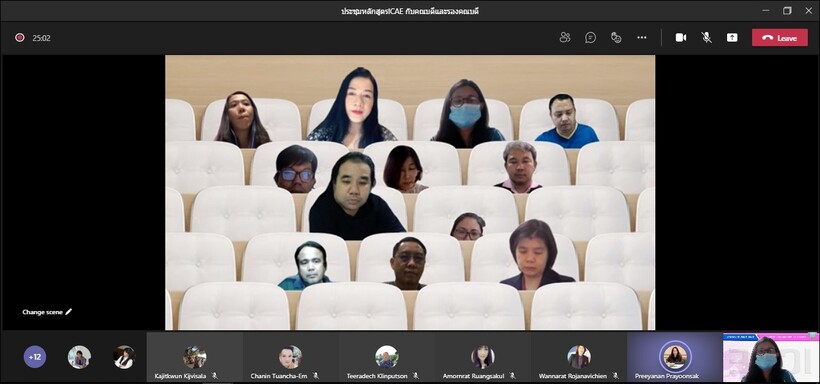Leave the meeting
The height and width of the screenshot is (384, 820).
tap(780, 38)
